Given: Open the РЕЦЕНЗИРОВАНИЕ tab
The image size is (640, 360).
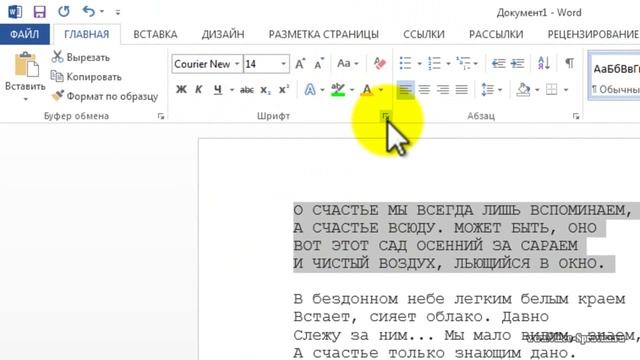Looking at the screenshot, I should (593, 34).
